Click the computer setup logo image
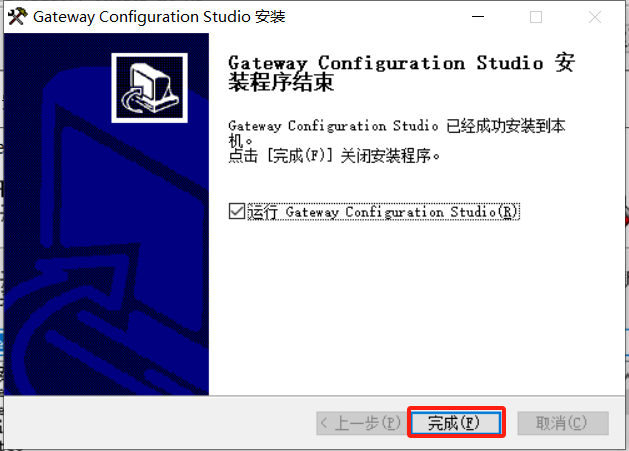This screenshot has width=629, height=451. click(x=150, y=87)
